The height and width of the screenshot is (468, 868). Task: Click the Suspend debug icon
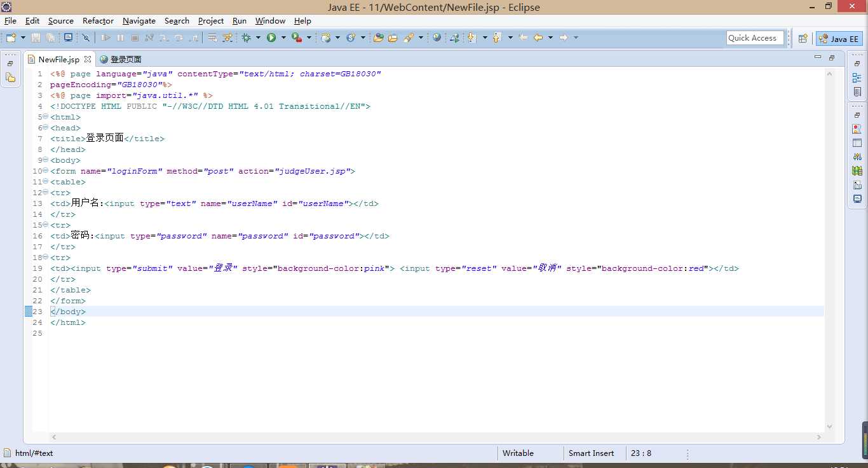coord(120,38)
